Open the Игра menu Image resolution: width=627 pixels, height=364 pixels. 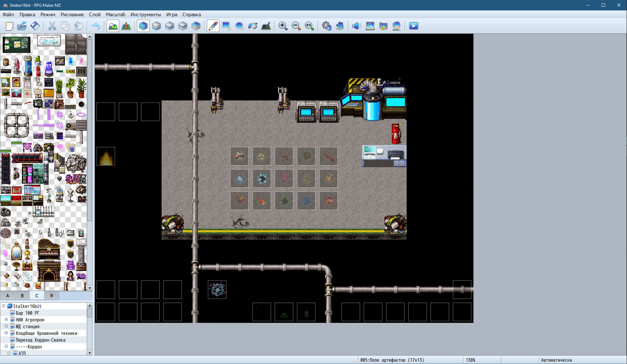(172, 14)
